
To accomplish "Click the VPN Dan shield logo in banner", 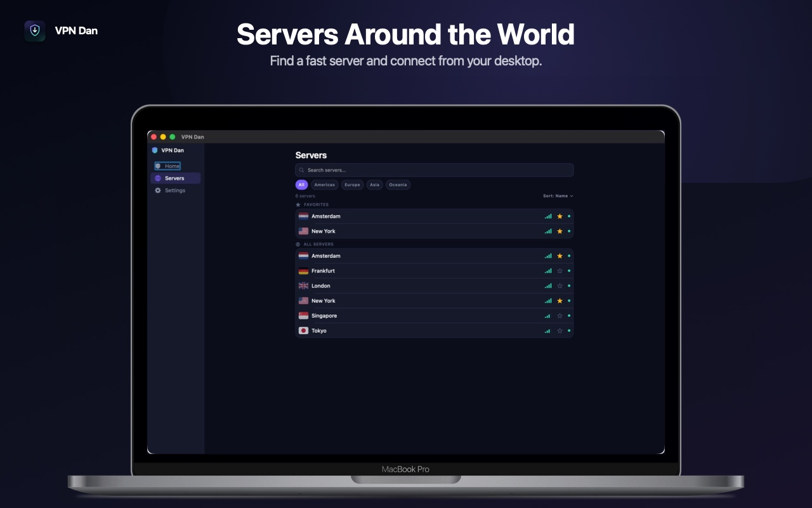I will click(35, 30).
